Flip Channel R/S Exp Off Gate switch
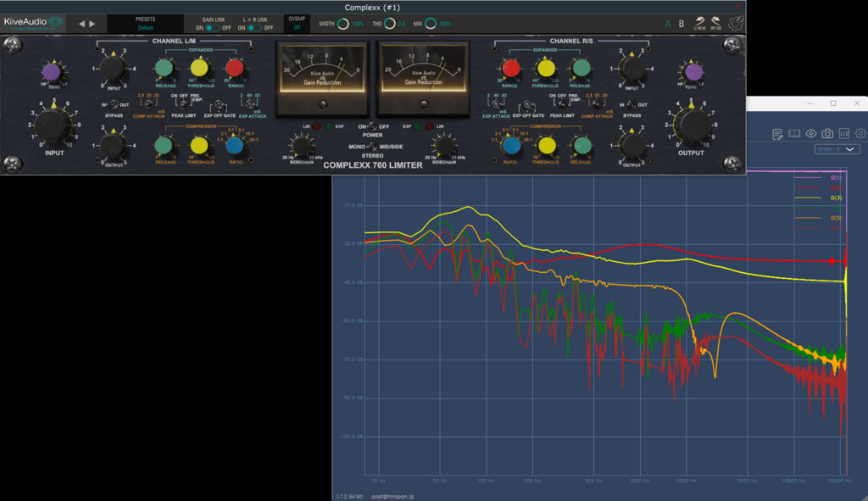 [528, 104]
